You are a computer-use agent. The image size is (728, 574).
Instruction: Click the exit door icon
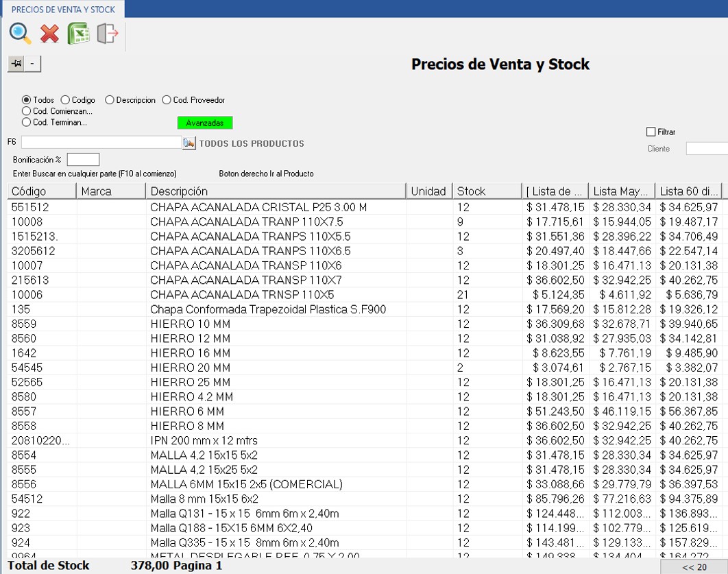(108, 34)
